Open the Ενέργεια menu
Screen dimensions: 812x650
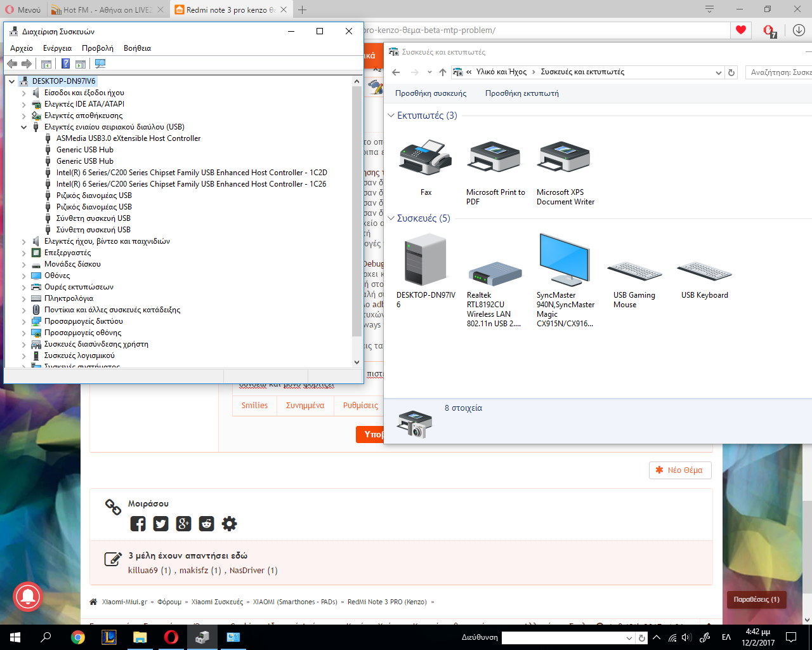click(57, 48)
